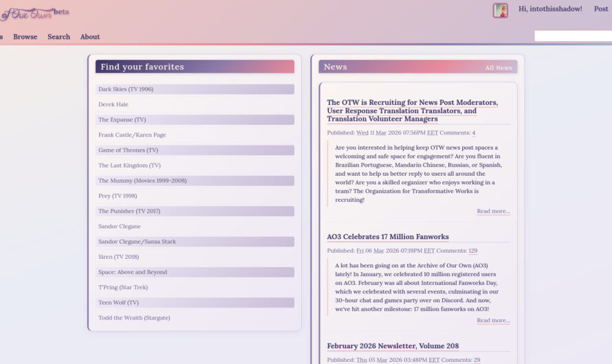Open the Search menu
Viewport: 612px width, 364px height.
59,36
